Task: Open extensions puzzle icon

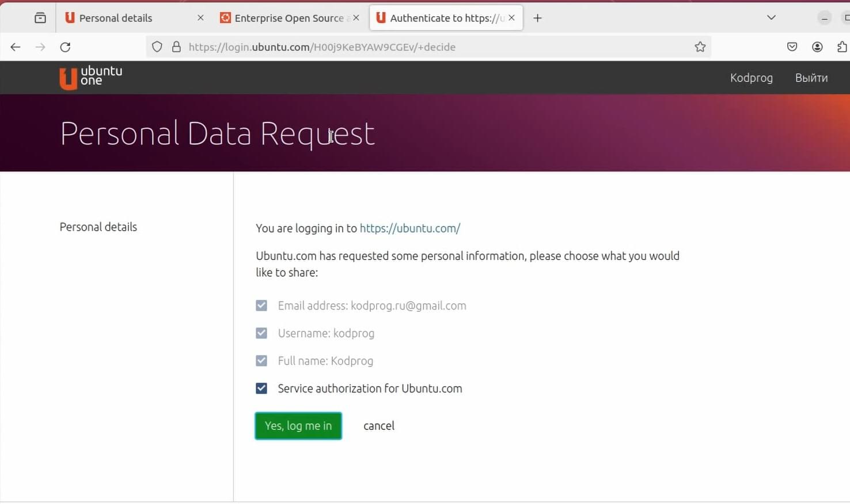Action: pos(842,47)
